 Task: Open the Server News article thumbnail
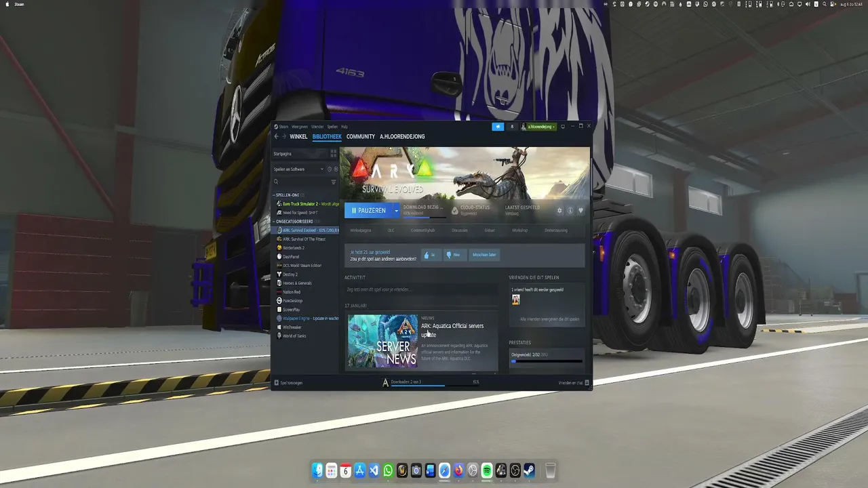tap(382, 341)
